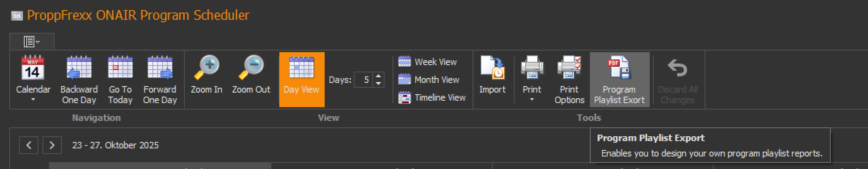868x169 pixels.
Task: Go backward one day
Action: (79, 79)
